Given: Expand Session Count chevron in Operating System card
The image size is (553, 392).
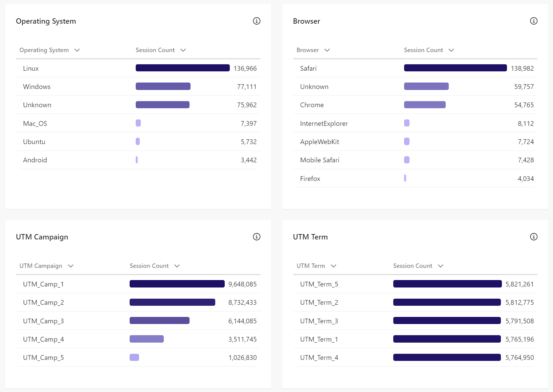Looking at the screenshot, I should [183, 50].
